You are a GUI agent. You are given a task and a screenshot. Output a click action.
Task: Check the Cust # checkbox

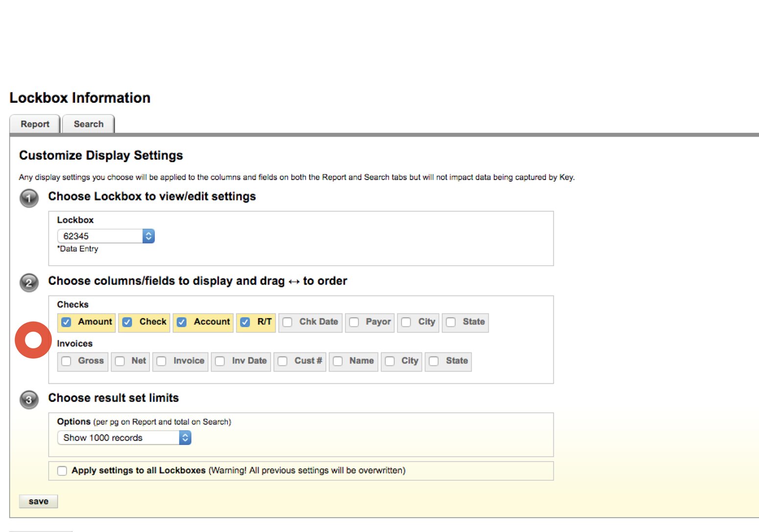click(x=282, y=361)
